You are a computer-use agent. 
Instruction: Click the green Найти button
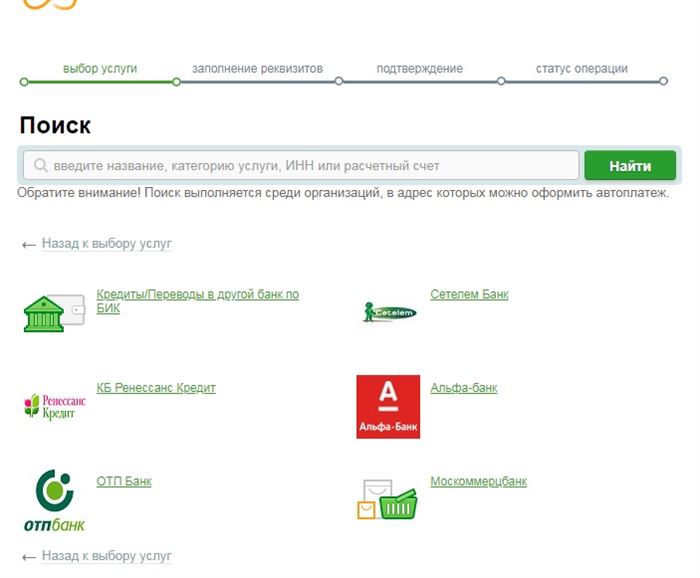point(630,166)
